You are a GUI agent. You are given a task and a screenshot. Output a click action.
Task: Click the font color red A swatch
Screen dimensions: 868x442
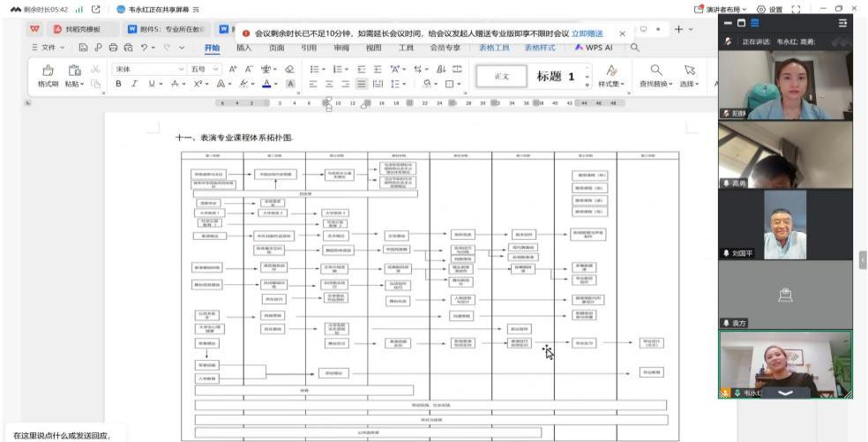click(266, 85)
